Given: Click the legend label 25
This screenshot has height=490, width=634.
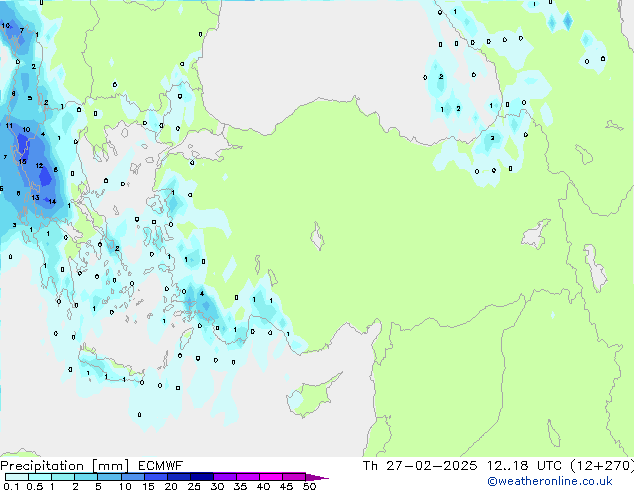Looking at the screenshot, I should click(x=194, y=486).
